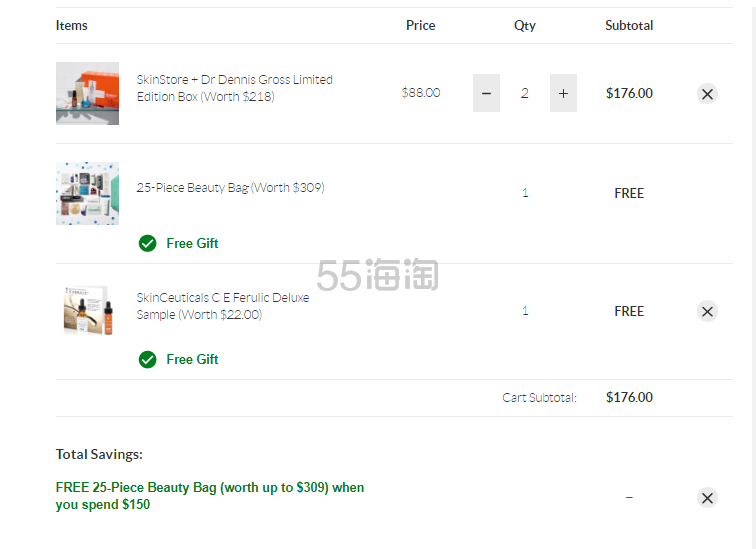The height and width of the screenshot is (549, 756).
Task: Open SkinCeuticals C E Ferulic Deluxe Sample link
Action: (x=223, y=306)
